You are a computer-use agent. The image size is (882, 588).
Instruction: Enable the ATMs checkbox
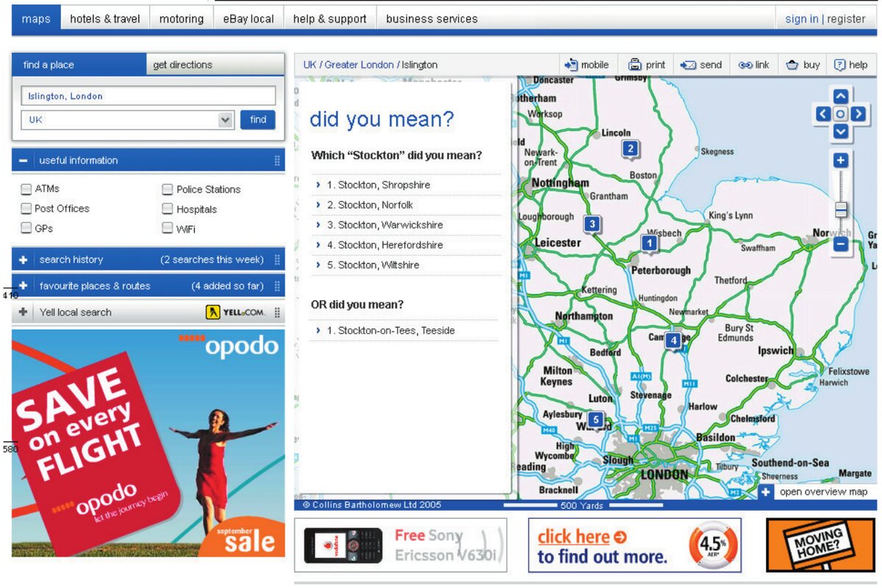tap(26, 189)
